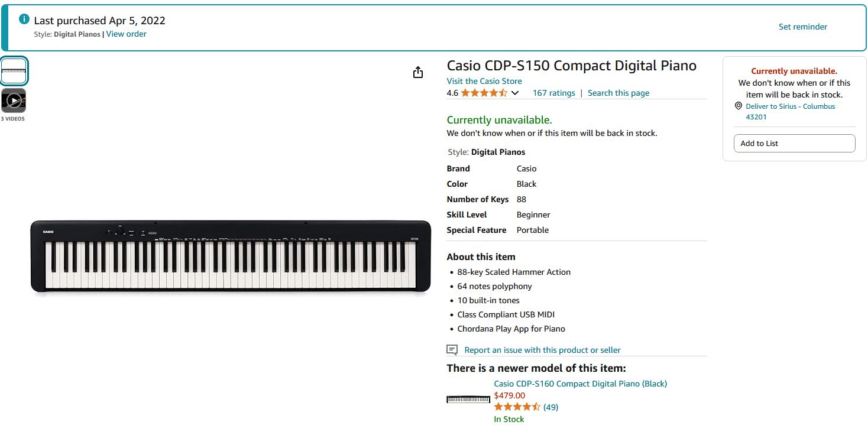Screen dimensions: 868x435
Task: Play the product video thumbnail
Action: [14, 100]
